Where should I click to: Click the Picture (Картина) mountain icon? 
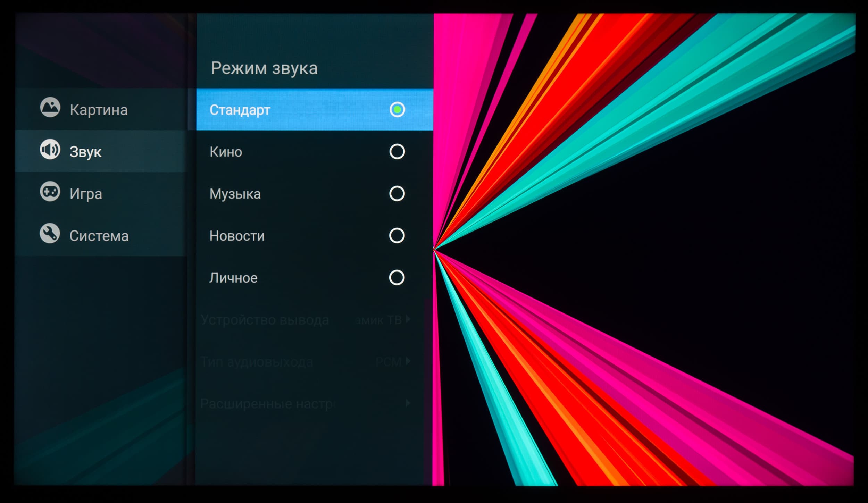[50, 107]
